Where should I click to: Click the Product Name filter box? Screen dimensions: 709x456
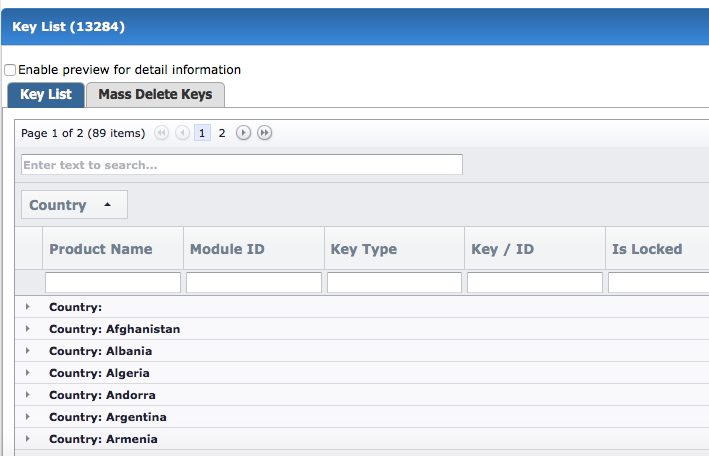coord(113,282)
